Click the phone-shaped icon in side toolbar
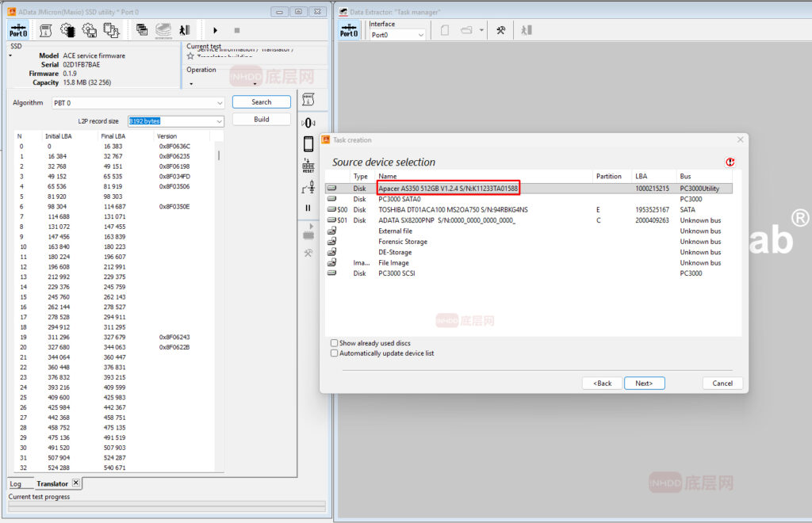The height and width of the screenshot is (523, 812). pyautogui.click(x=308, y=144)
